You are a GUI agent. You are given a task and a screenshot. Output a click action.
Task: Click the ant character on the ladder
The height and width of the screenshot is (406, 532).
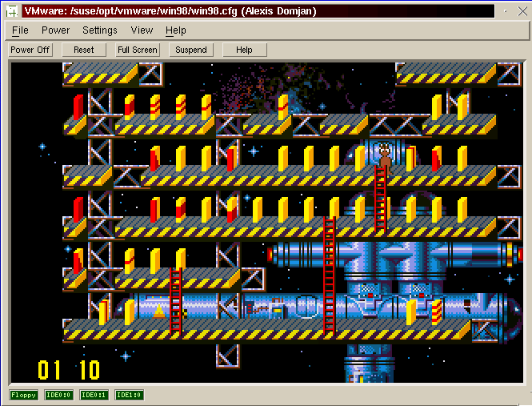pyautogui.click(x=385, y=157)
